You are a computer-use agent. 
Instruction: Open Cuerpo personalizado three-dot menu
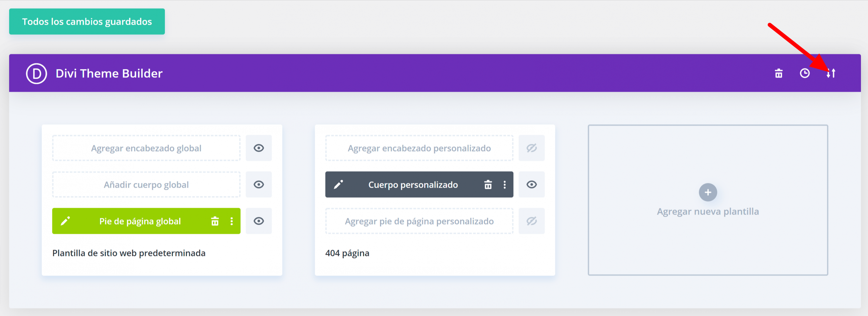(x=504, y=184)
